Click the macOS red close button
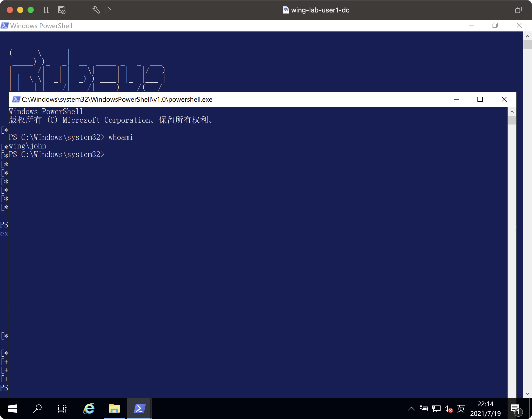 click(10, 10)
